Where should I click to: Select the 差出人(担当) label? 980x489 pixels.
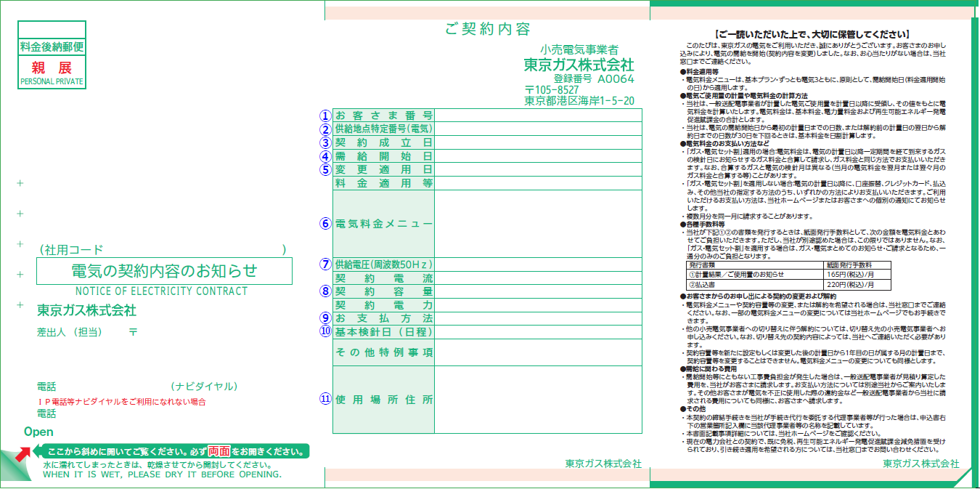[72, 331]
